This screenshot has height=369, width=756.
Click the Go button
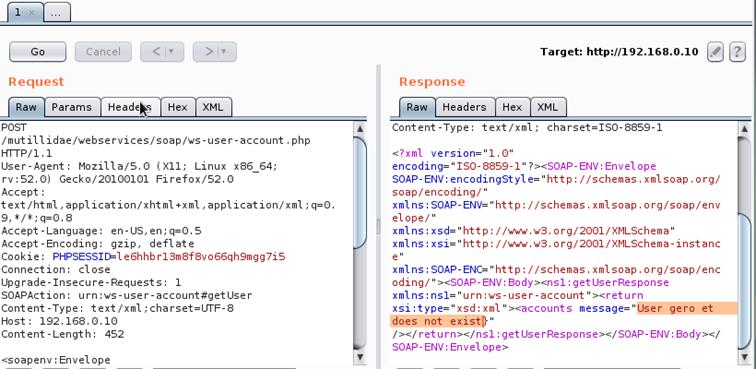[x=38, y=52]
